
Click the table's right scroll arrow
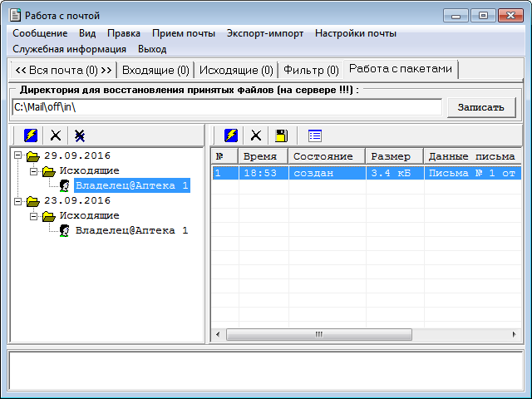coord(515,334)
